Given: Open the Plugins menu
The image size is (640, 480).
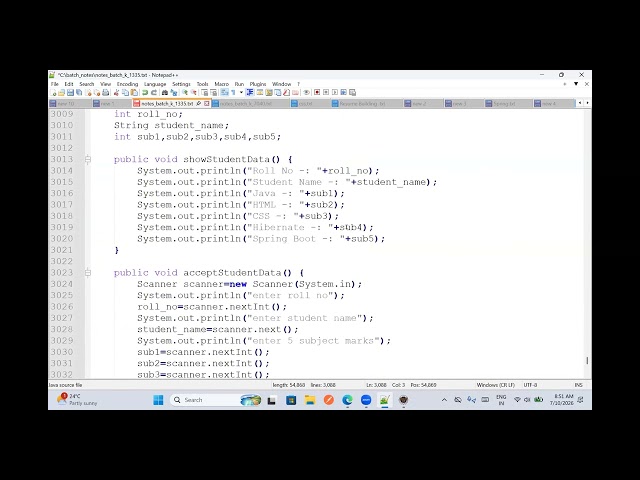Looking at the screenshot, I should pos(258,84).
